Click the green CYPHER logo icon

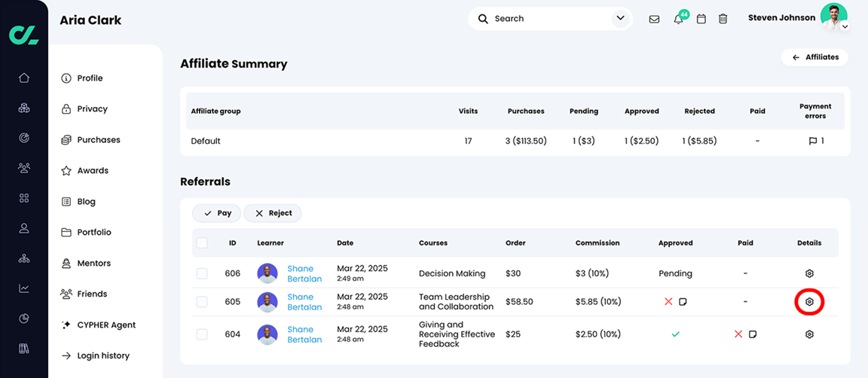[24, 35]
